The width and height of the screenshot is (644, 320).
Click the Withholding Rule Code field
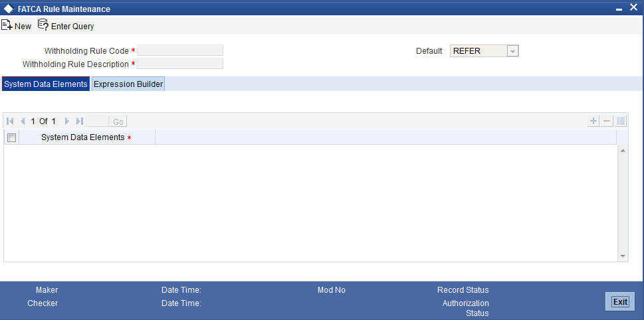tap(180, 50)
